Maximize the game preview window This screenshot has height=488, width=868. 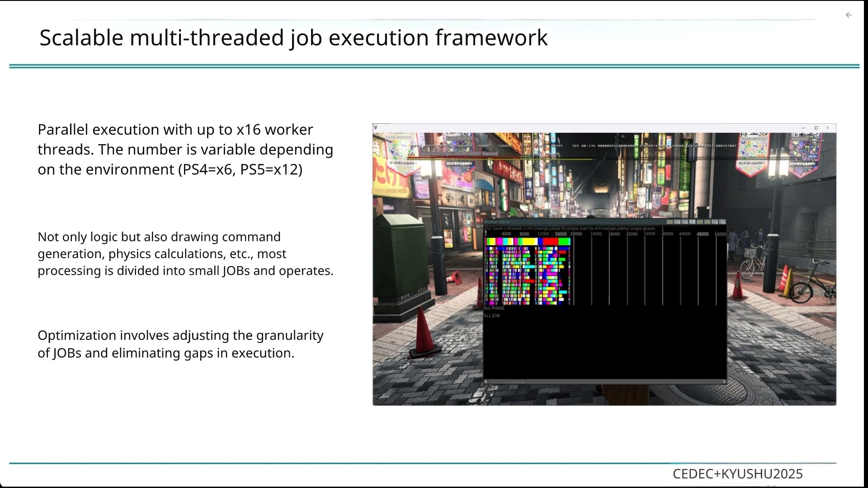[x=816, y=128]
